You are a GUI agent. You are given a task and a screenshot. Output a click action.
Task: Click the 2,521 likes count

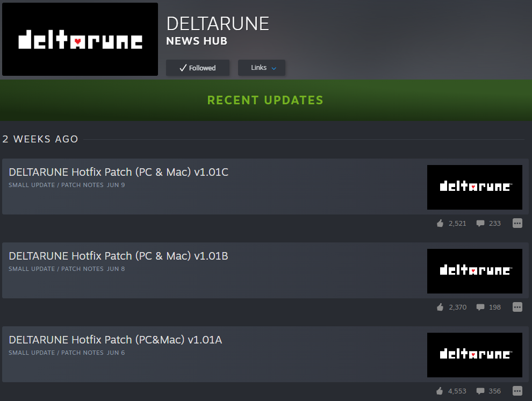coord(457,223)
